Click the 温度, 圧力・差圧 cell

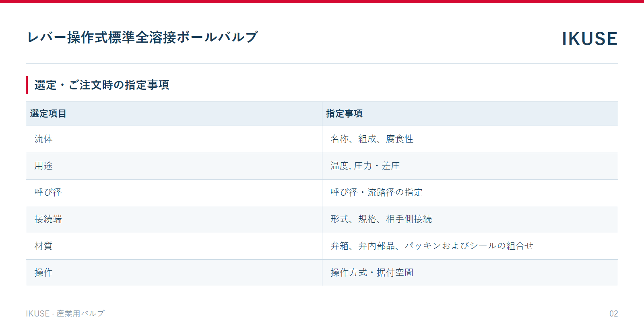pos(470,166)
